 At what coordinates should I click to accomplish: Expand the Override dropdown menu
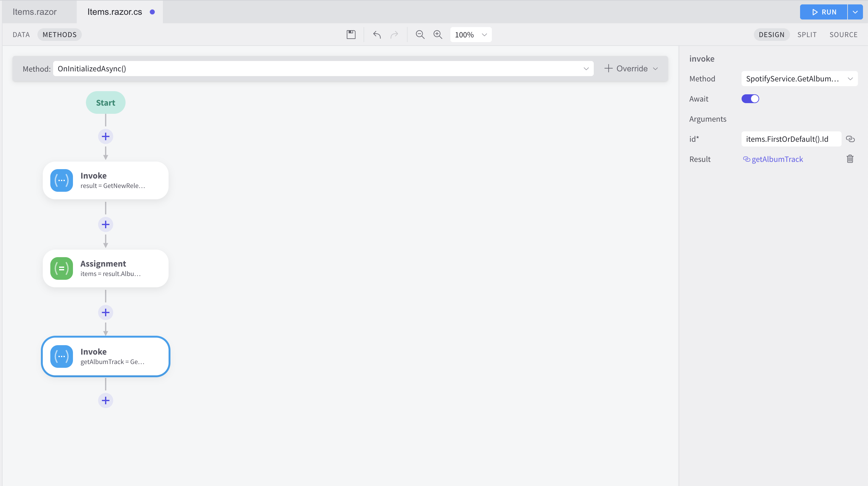click(x=631, y=69)
